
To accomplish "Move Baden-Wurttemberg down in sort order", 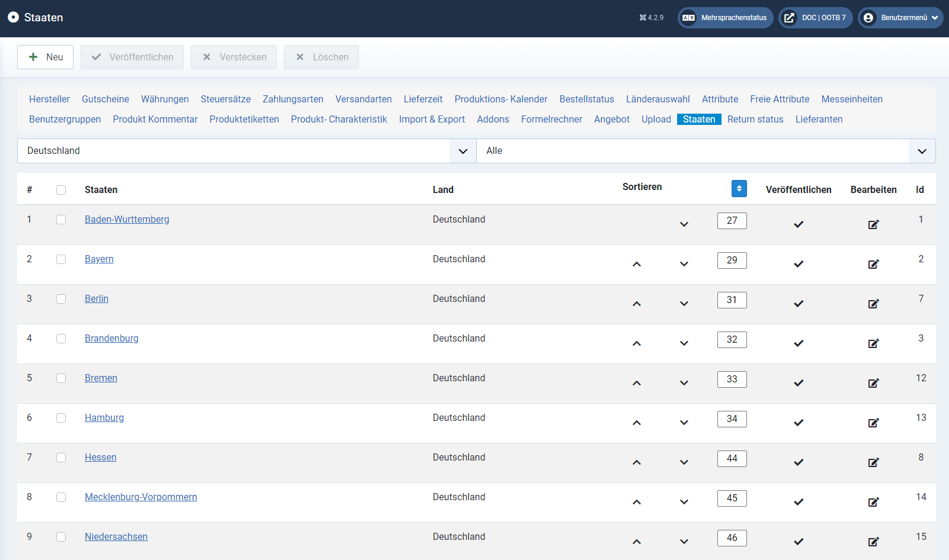I will point(684,224).
